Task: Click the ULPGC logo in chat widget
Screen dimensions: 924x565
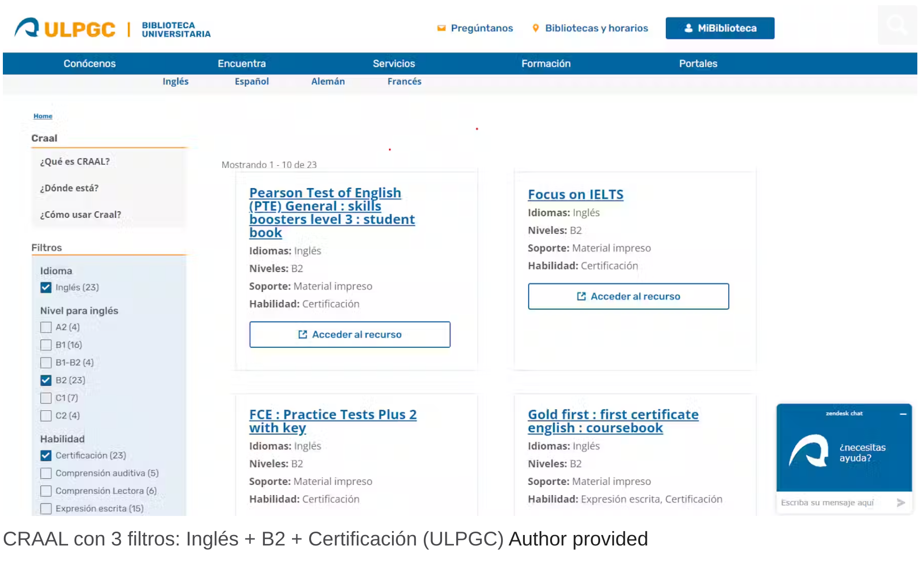Action: pos(809,451)
